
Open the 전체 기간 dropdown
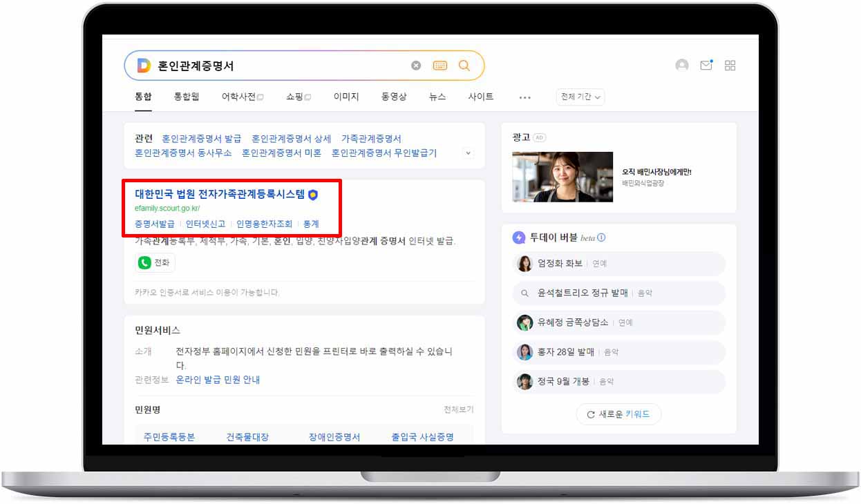point(580,97)
